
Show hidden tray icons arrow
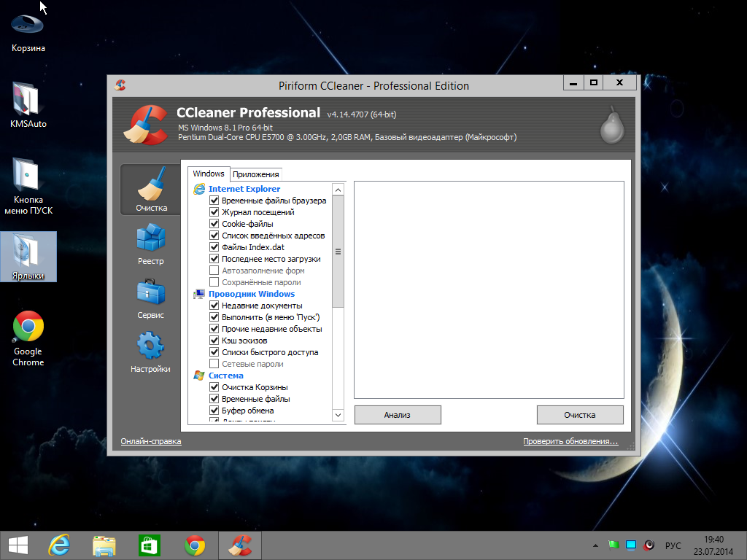click(595, 545)
